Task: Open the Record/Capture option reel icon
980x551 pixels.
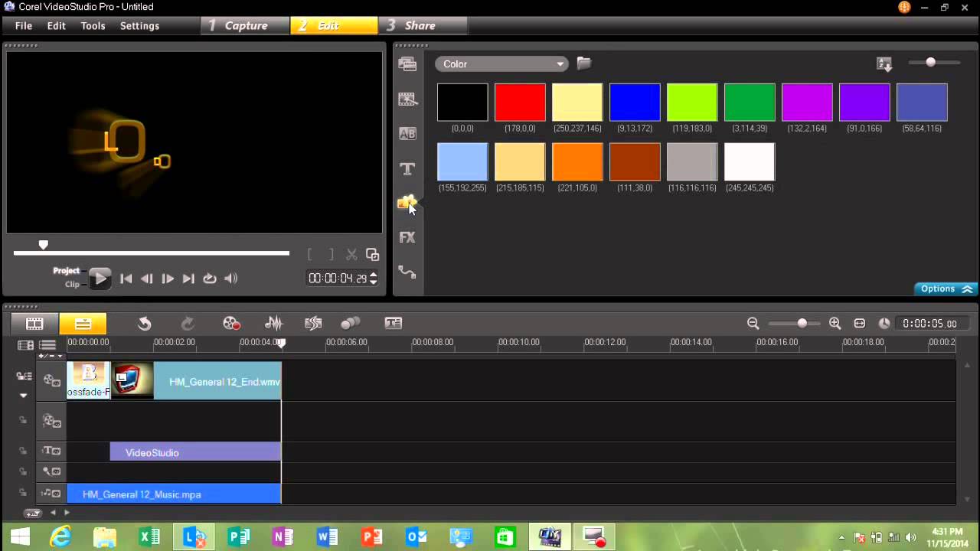Action: tap(231, 324)
